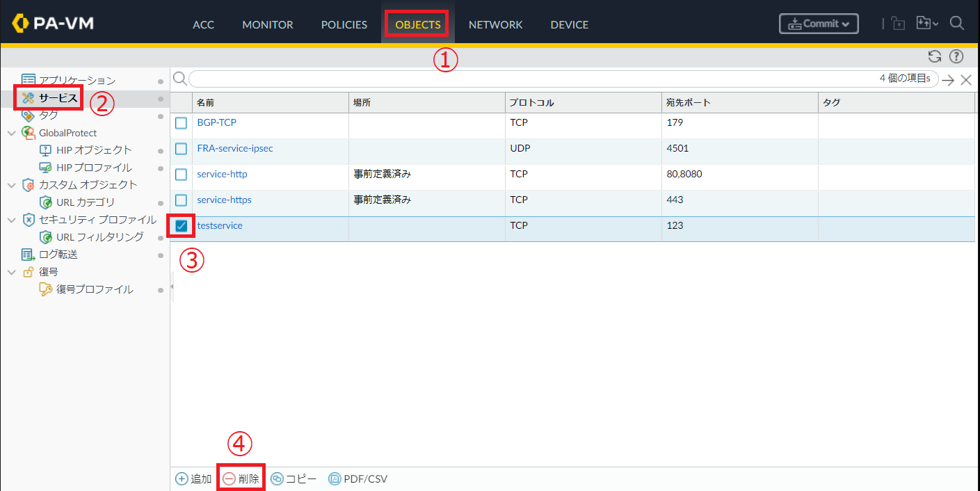Click the commit lock icon in the header
This screenshot has width=980, height=491.
point(899,24)
